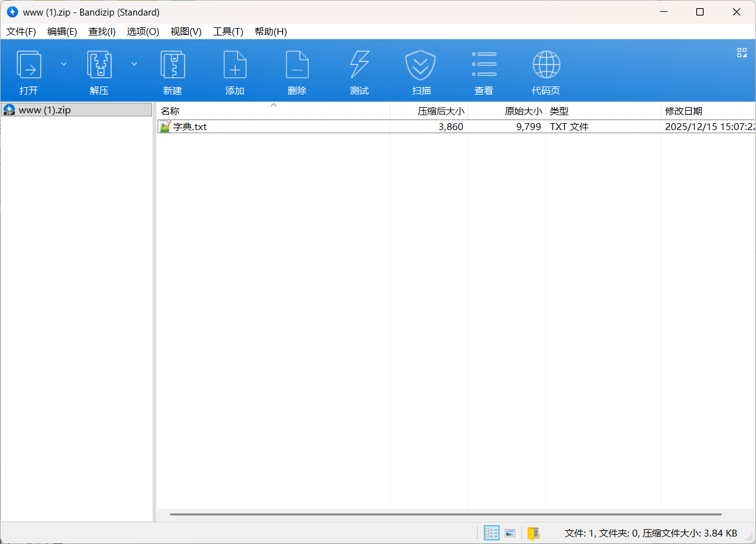
Task: Expand the dropdown arrow beside 打开
Action: [x=64, y=63]
